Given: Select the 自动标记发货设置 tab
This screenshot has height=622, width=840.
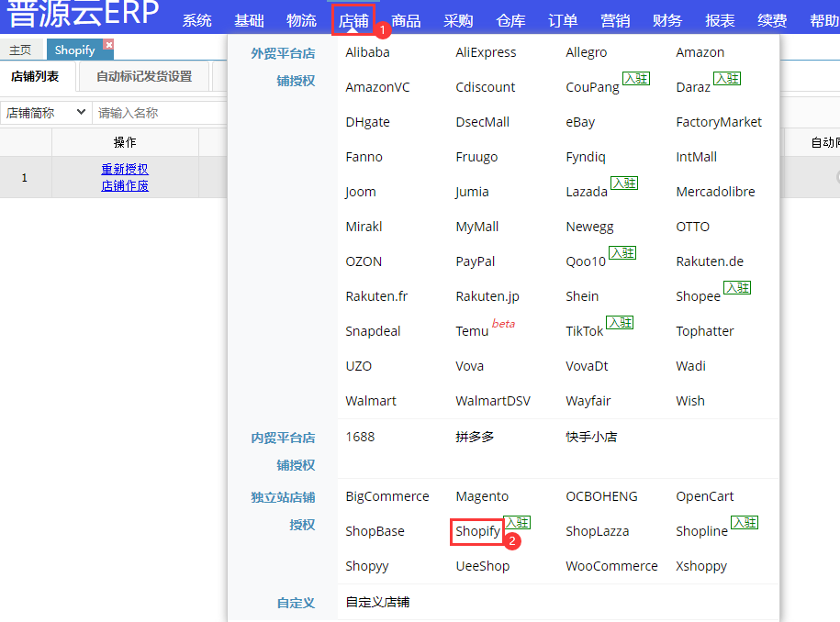Looking at the screenshot, I should pyautogui.click(x=144, y=76).
